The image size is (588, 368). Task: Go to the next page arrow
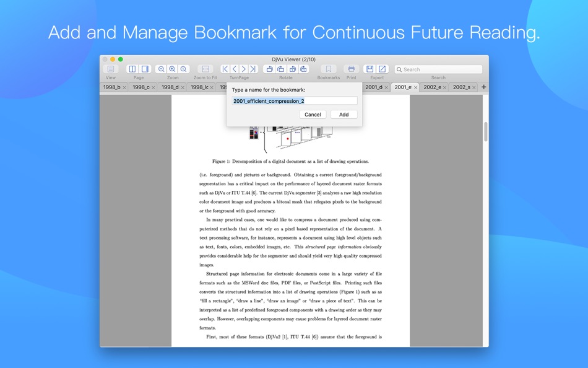244,69
